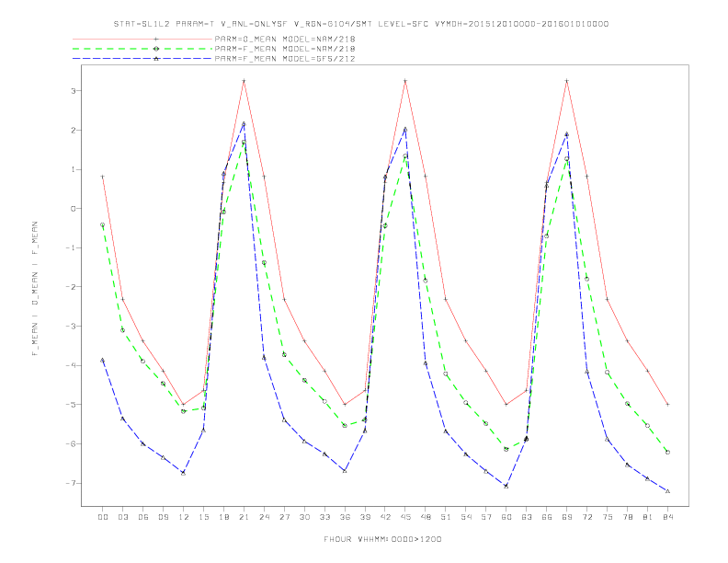Click x-axis tick label 60
Image resolution: width=728 pixels, height=563 pixels.
(506, 517)
